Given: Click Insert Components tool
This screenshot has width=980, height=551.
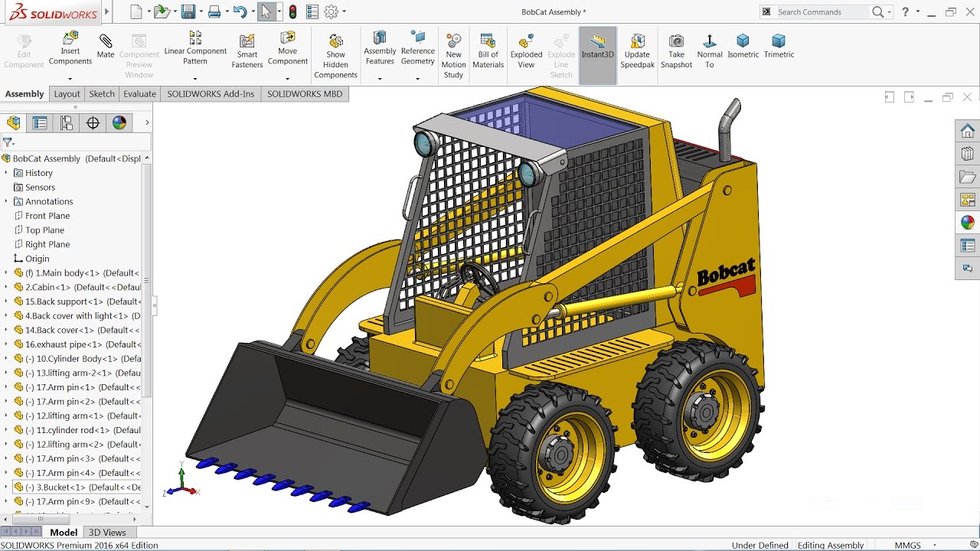Looking at the screenshot, I should tap(70, 47).
